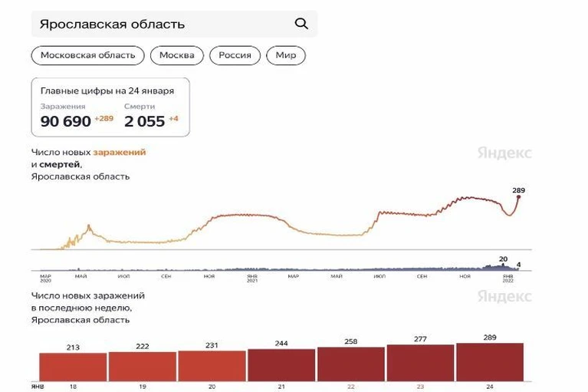588x392 pixels.
Task: Click the Jan 20 bar showing 231
Action: coord(212,366)
